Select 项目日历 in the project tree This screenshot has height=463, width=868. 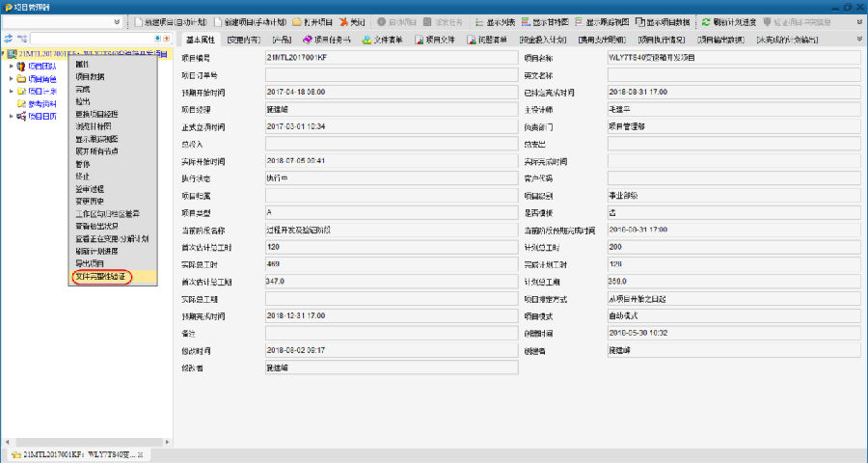click(x=42, y=117)
